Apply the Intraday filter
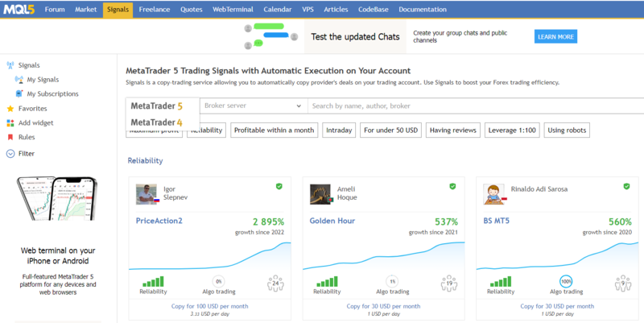 (x=339, y=130)
